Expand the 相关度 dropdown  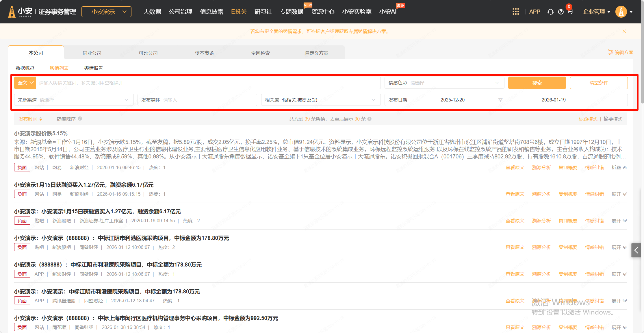pyautogui.click(x=320, y=100)
